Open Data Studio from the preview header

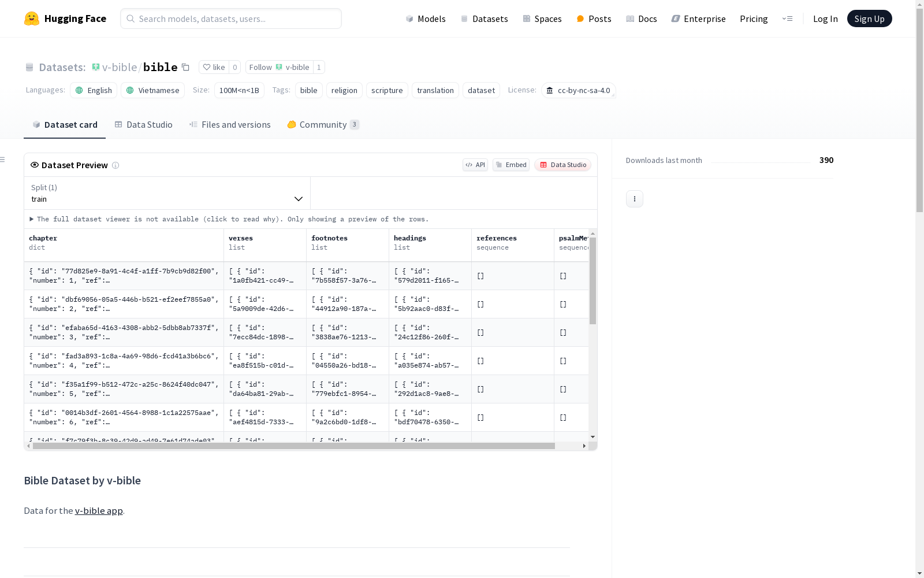coord(563,165)
